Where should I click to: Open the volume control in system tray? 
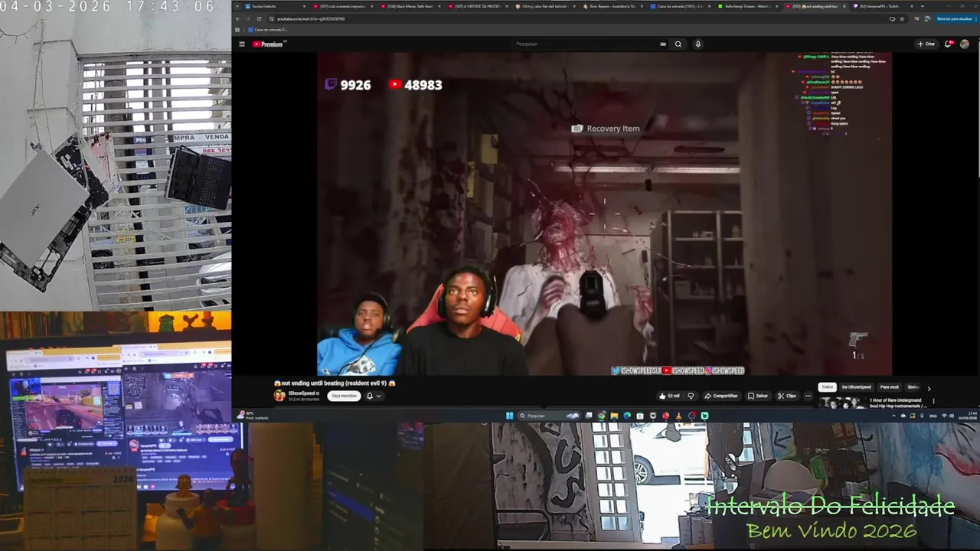(952, 416)
